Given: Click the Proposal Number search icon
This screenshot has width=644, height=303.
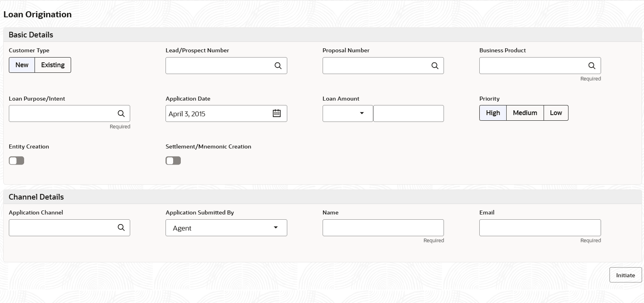Looking at the screenshot, I should 435,66.
